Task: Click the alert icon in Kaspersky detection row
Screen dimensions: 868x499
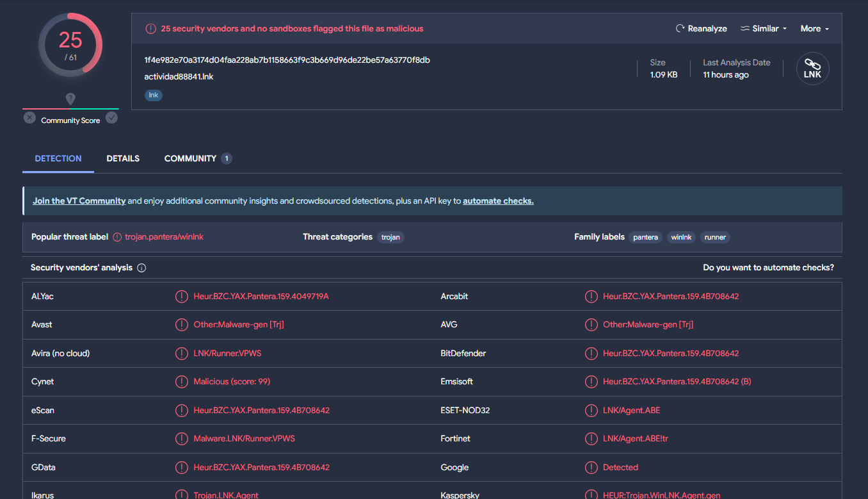Action: coord(591,495)
